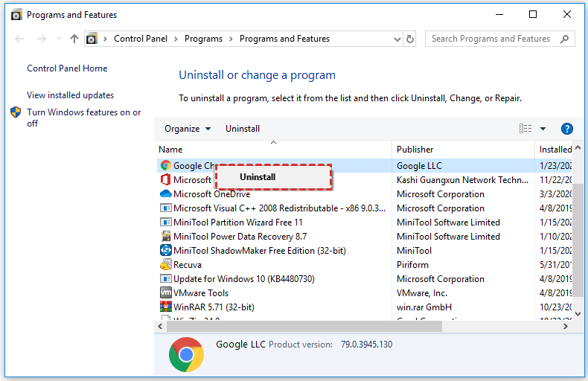Click the Microsoft Office row icon

165,179
